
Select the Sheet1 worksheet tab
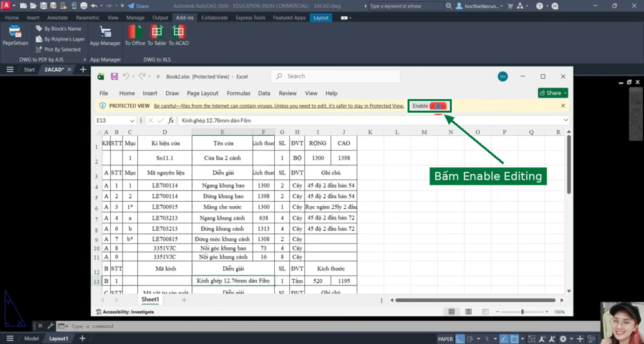point(150,300)
